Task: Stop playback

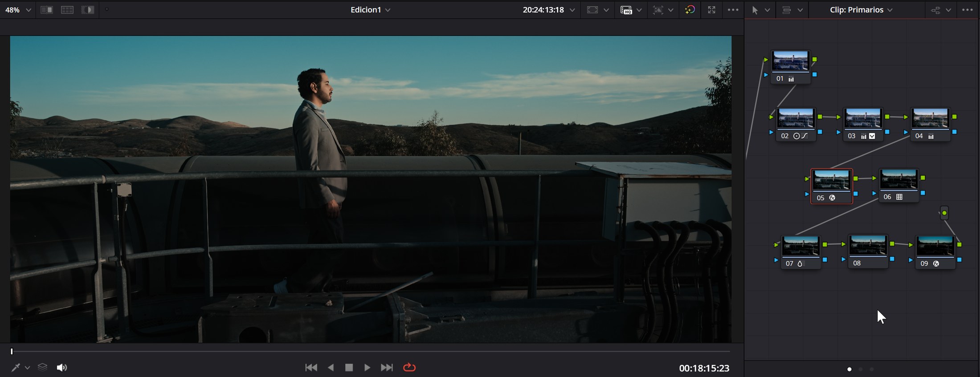Action: (349, 368)
